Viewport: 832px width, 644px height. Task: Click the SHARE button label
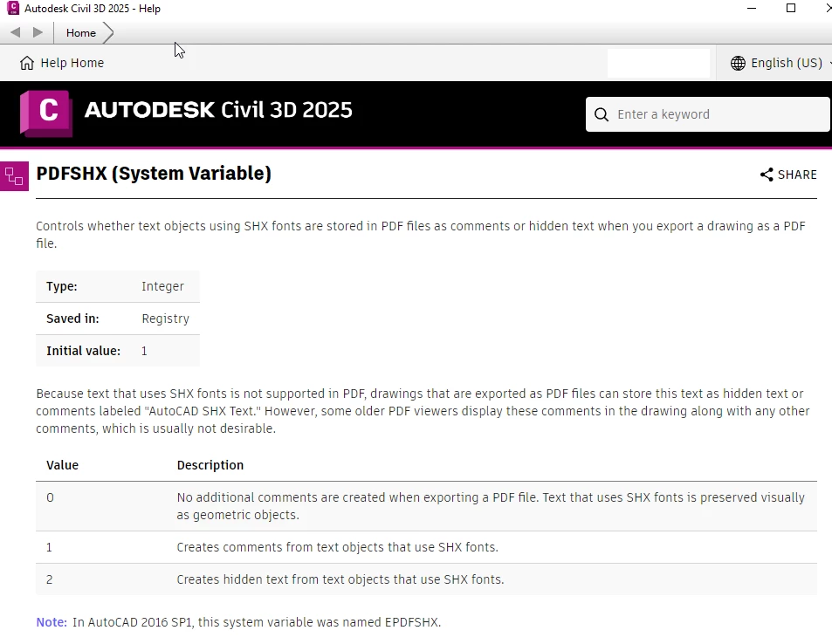(x=797, y=175)
